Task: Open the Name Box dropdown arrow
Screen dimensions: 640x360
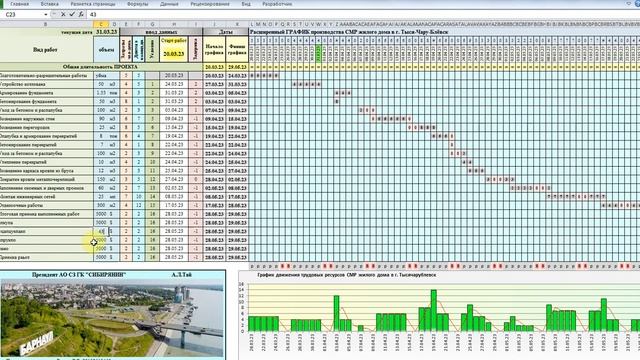Action: click(x=45, y=14)
